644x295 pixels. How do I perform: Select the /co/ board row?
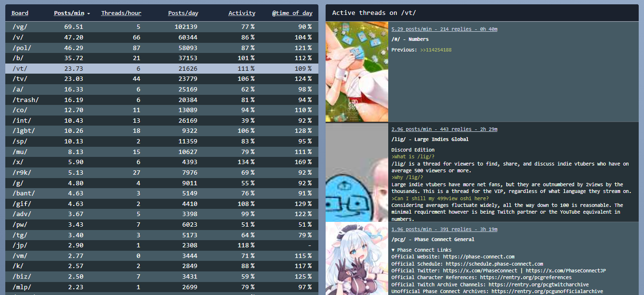click(x=162, y=110)
